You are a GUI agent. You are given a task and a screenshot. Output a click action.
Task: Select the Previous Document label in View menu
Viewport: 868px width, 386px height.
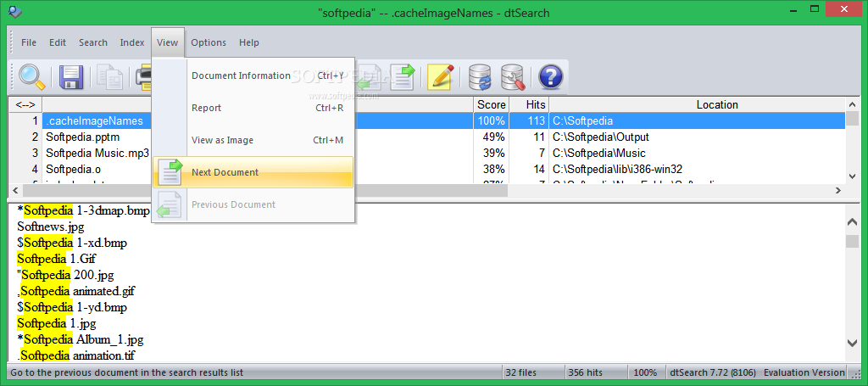click(x=233, y=204)
